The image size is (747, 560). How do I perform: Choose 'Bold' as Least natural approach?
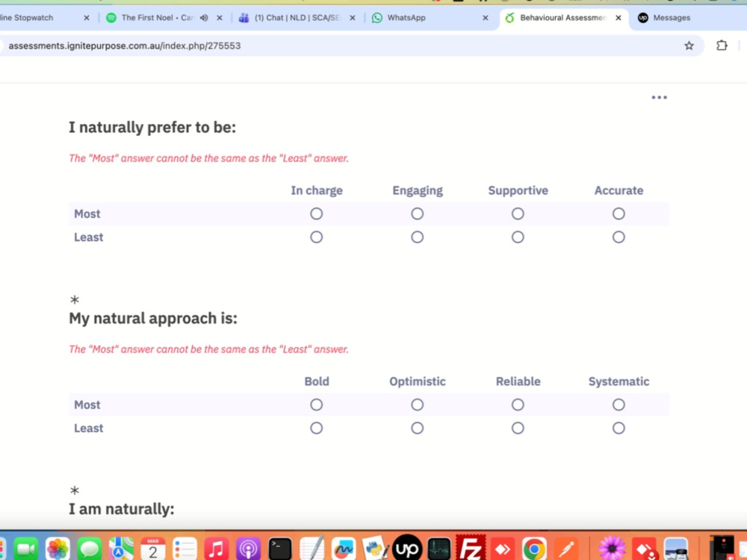click(x=316, y=428)
